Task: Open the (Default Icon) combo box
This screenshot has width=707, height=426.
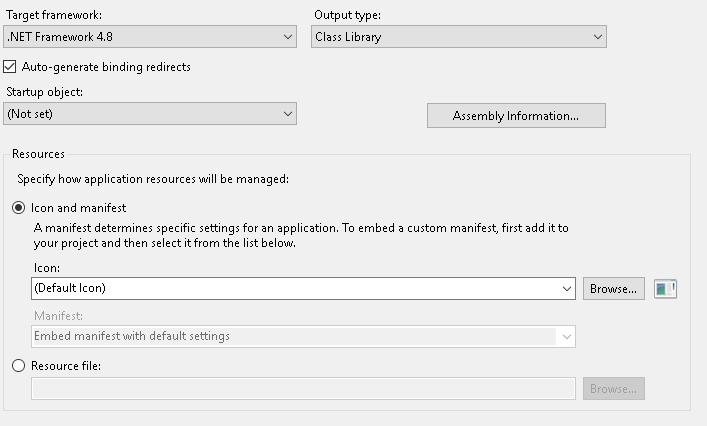Action: [303, 289]
